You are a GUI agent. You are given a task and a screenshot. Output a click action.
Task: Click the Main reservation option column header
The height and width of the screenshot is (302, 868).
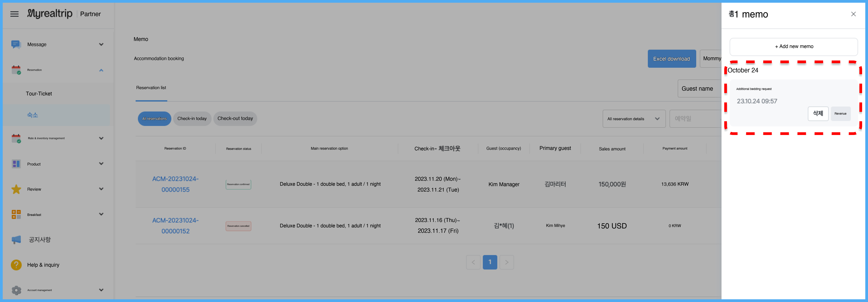329,149
